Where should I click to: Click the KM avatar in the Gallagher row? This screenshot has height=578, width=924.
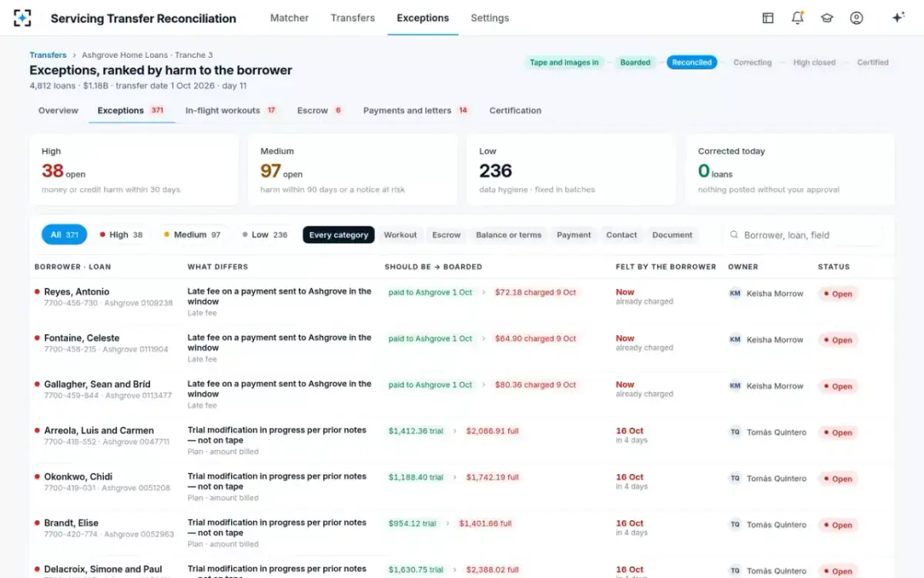tap(735, 386)
